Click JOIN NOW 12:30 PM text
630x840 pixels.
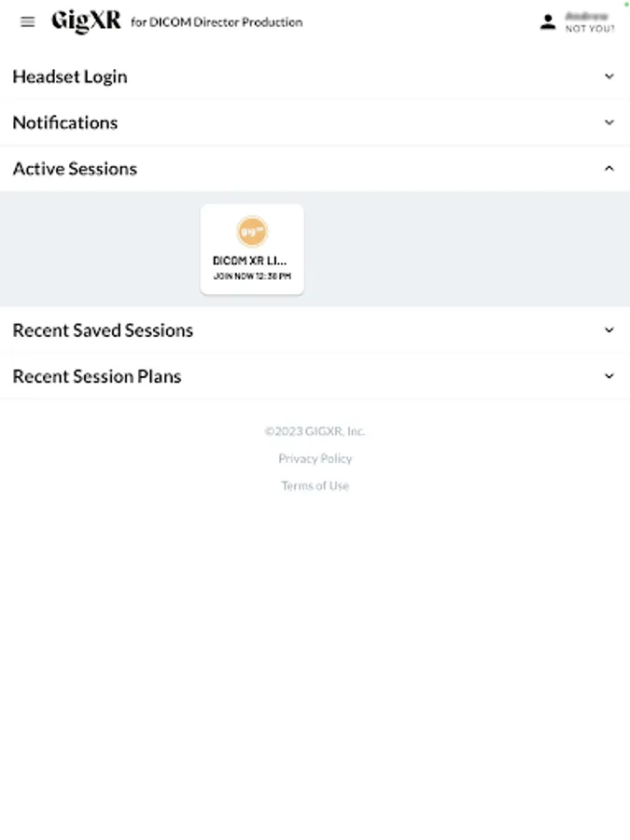coord(252,276)
